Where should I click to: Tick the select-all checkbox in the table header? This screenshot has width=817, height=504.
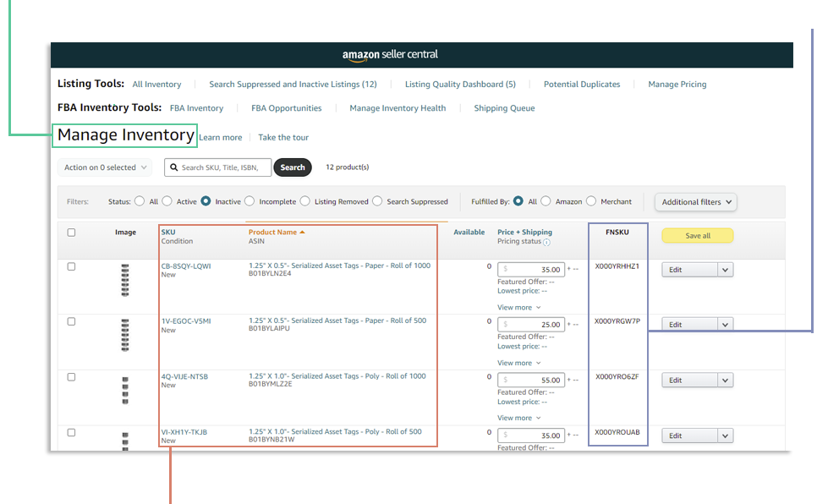[71, 233]
